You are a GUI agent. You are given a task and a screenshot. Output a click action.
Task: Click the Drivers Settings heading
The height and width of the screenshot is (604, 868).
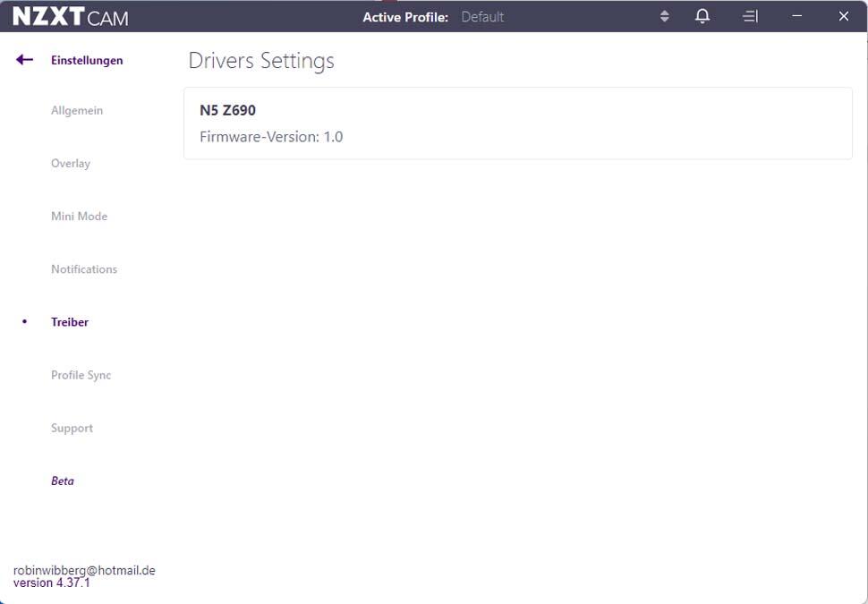[x=261, y=61]
